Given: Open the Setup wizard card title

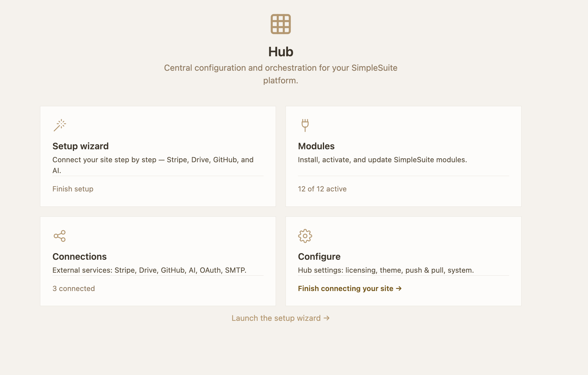Looking at the screenshot, I should point(80,146).
